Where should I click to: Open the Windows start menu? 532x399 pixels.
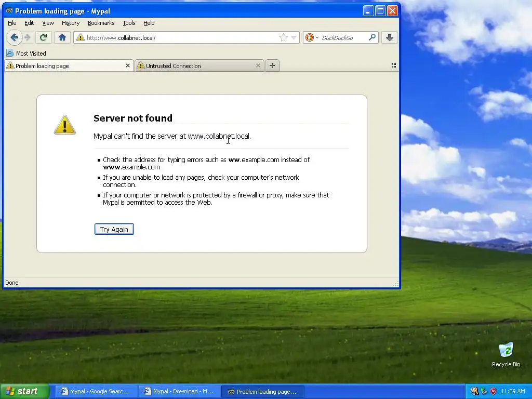[25, 391]
